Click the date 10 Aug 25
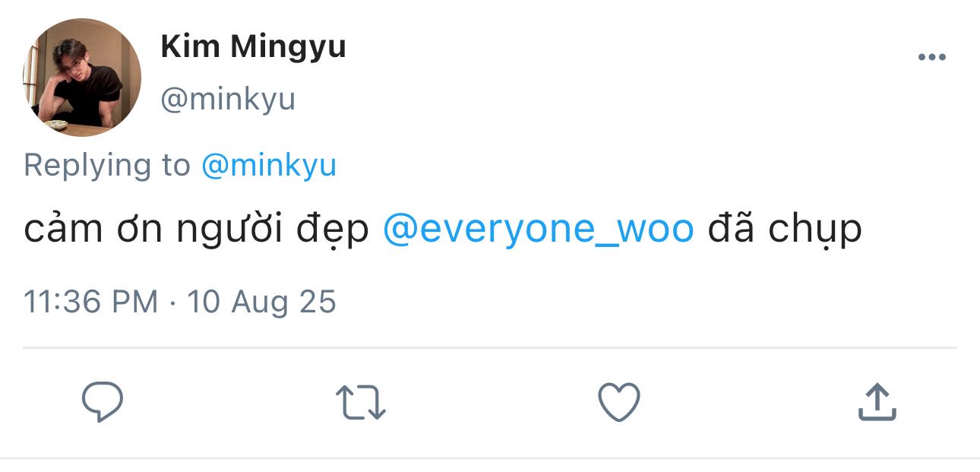 coord(261,302)
